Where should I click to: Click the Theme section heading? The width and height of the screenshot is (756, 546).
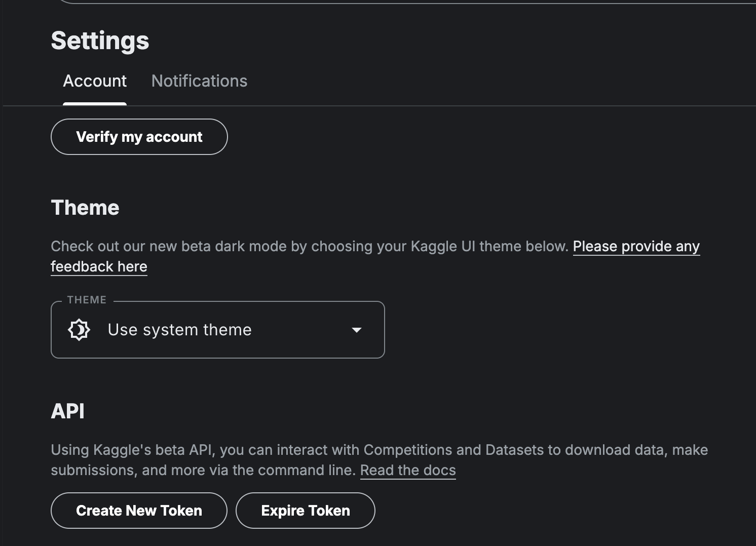tap(85, 208)
